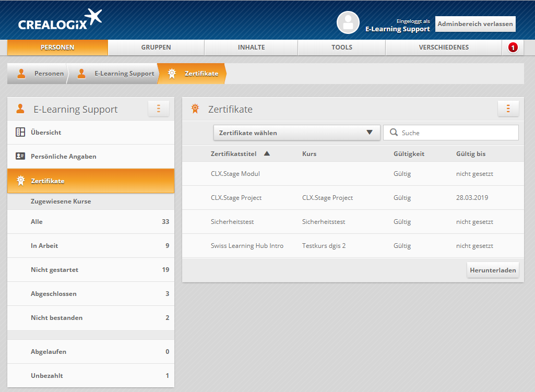Click the Übersicht layout icon
The width and height of the screenshot is (535, 392).
coord(20,132)
